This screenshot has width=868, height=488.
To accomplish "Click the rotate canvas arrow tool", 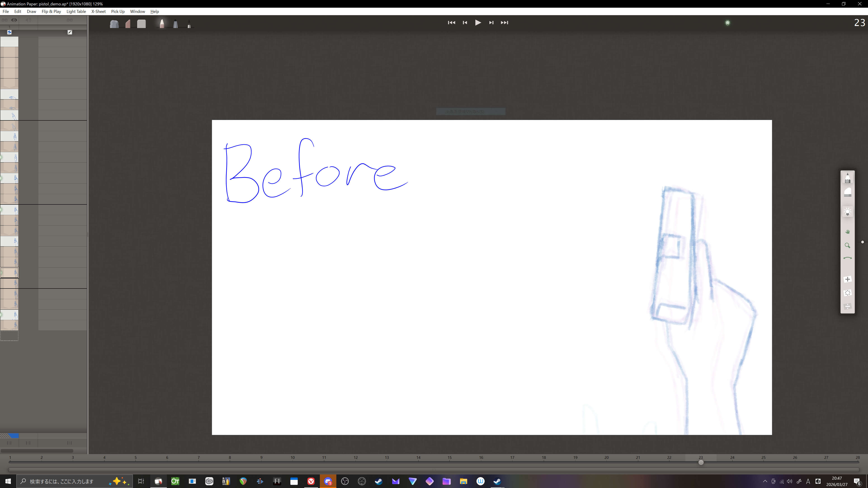I will [847, 258].
